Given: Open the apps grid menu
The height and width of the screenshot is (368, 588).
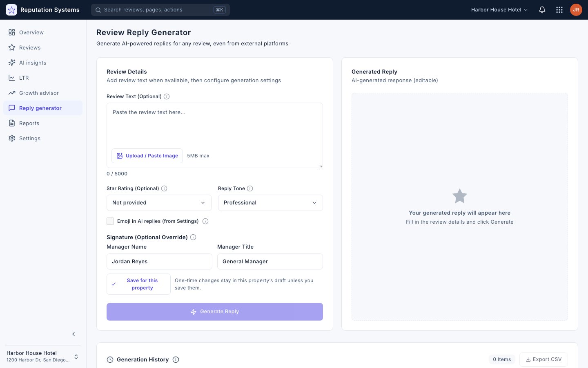Looking at the screenshot, I should point(559,10).
